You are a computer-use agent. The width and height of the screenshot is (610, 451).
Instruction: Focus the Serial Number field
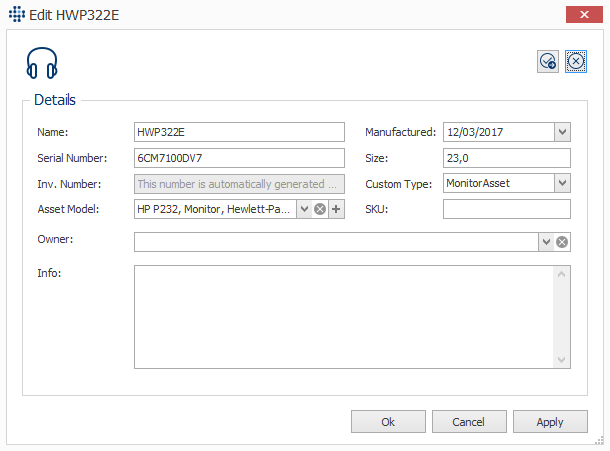pos(239,158)
